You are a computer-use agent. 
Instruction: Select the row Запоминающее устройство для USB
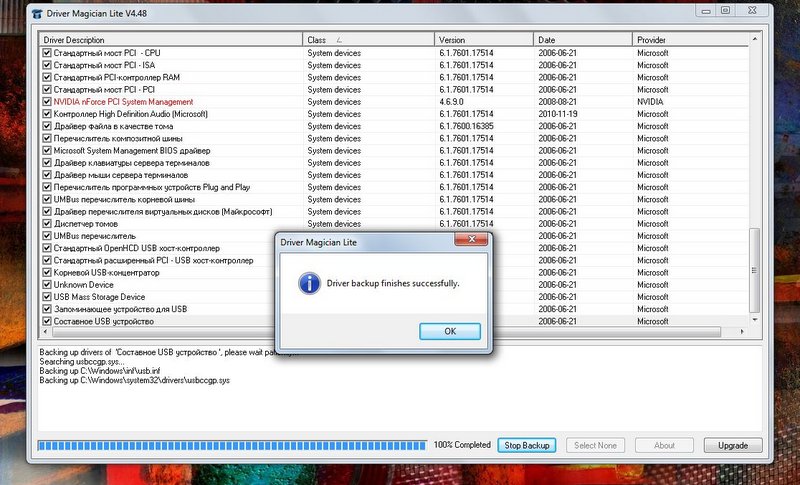(x=120, y=309)
